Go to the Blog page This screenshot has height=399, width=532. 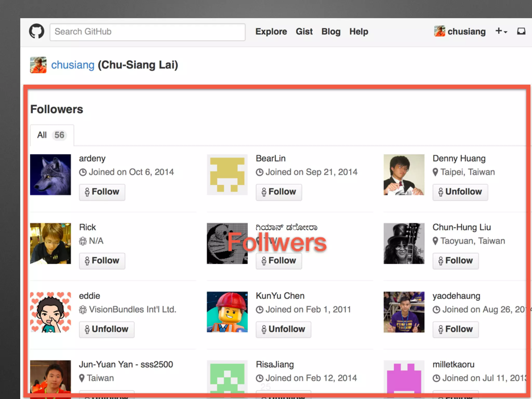click(331, 32)
